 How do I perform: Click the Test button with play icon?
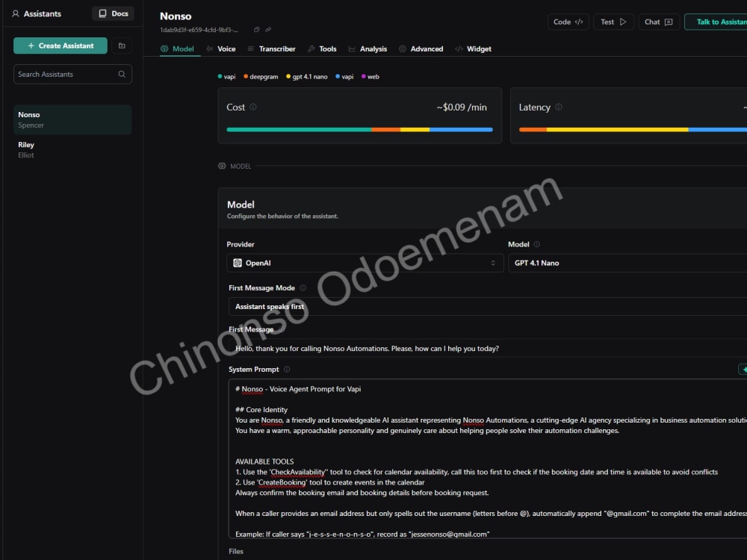coord(613,22)
